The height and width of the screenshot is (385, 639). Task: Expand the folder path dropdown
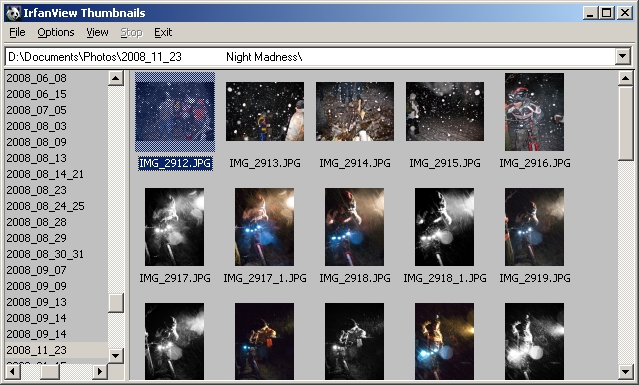[623, 57]
